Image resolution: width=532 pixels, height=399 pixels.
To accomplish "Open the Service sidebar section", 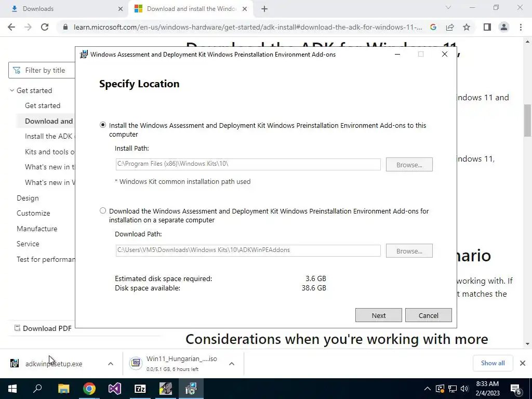I will (x=28, y=244).
